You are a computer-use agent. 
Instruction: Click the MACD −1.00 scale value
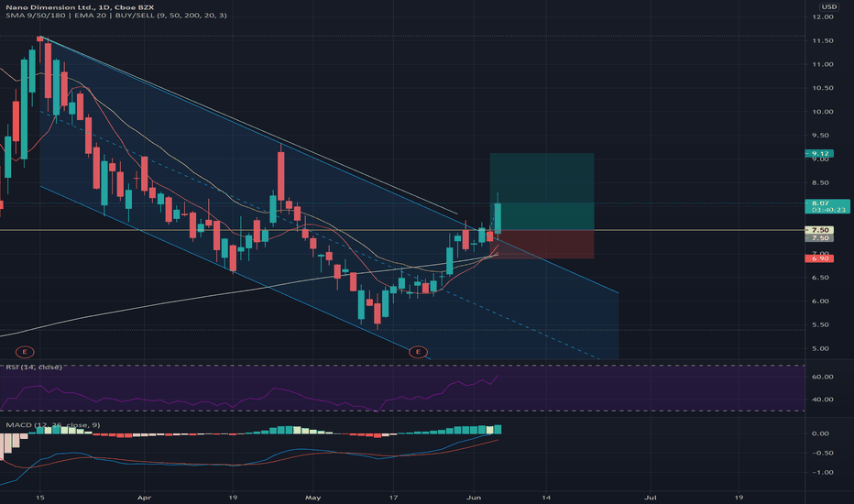[821, 473]
